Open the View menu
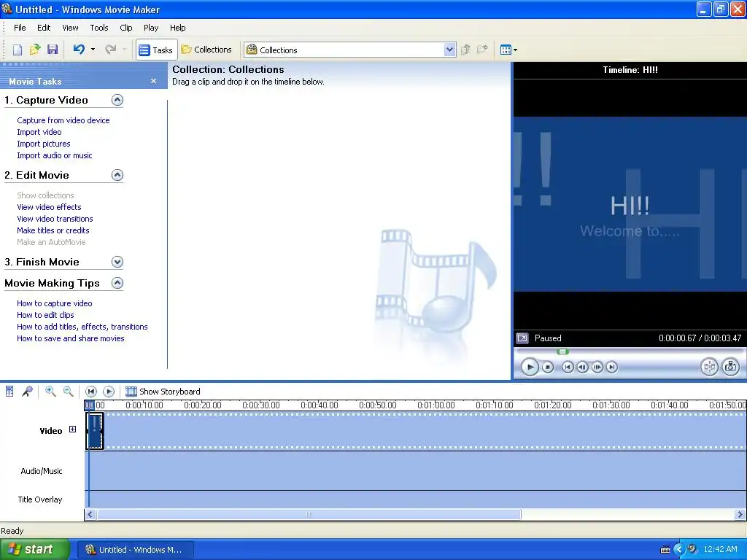The image size is (747, 560). (70, 28)
